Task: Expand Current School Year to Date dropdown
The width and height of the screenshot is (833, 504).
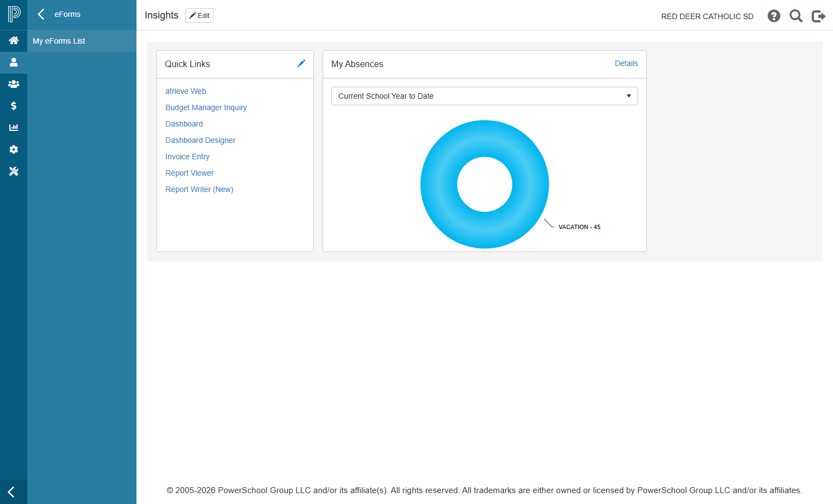Action: (485, 96)
